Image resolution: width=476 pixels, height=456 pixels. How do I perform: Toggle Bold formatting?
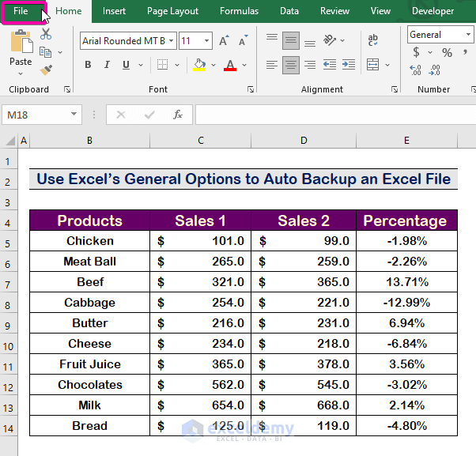pyautogui.click(x=88, y=65)
